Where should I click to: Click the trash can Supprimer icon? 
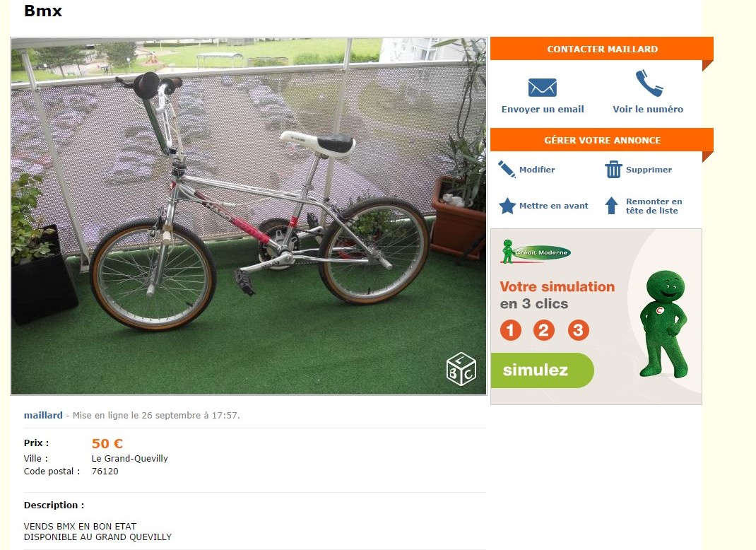[613, 170]
